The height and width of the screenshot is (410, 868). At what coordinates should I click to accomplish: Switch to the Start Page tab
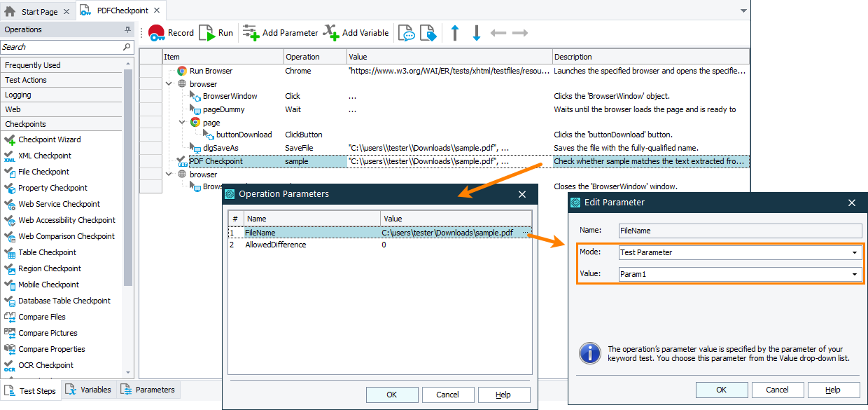tap(38, 11)
